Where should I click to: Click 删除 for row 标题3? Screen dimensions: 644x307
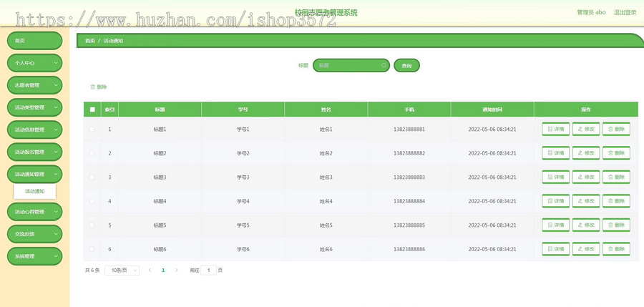point(617,177)
